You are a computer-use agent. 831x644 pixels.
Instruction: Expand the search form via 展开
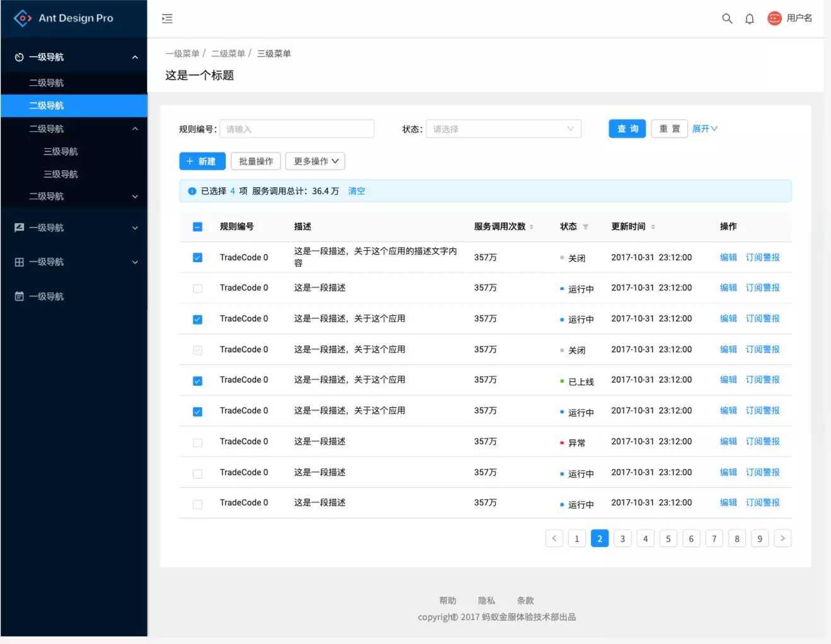(704, 129)
